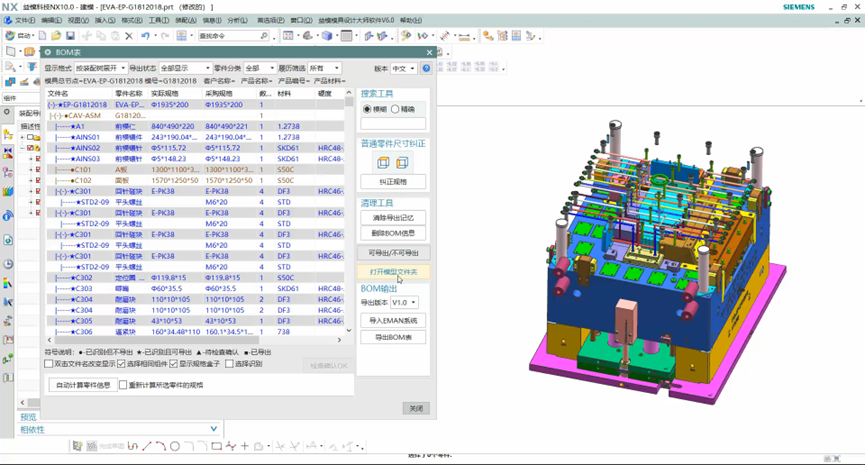
Task: Click the Open file folder icon
Action: [54, 36]
